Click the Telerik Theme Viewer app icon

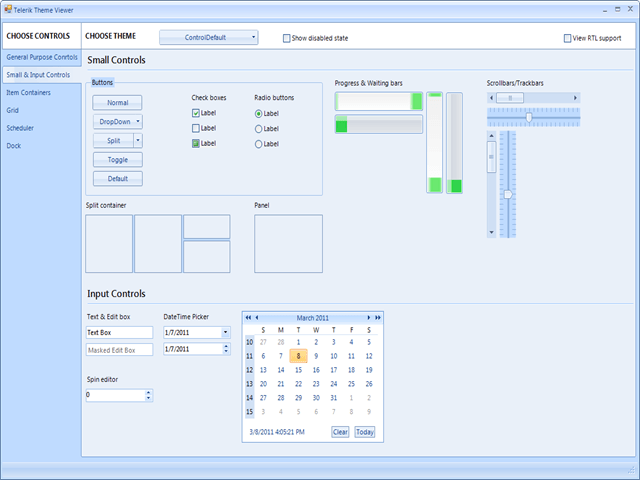(8, 9)
